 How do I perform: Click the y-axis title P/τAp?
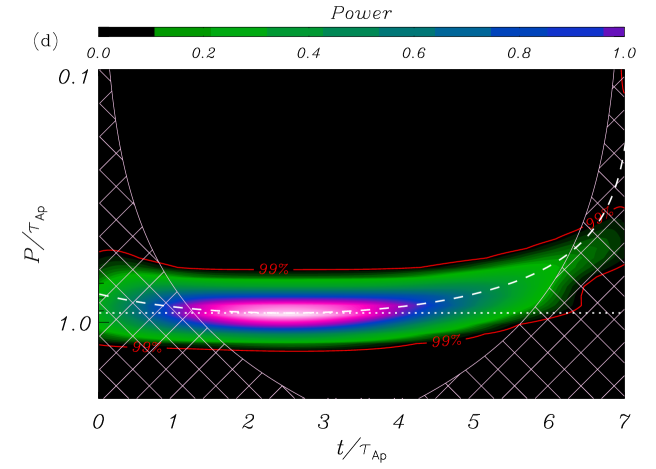(x=35, y=233)
